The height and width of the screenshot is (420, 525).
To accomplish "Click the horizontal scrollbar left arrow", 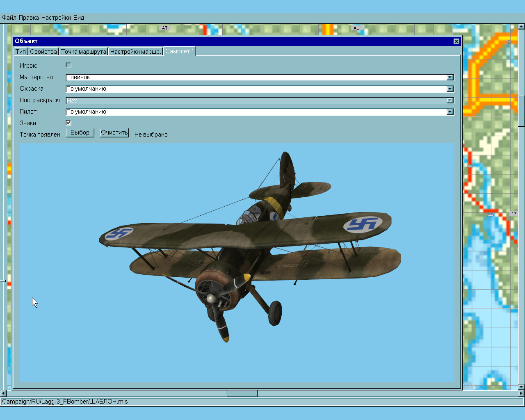I will [x=3, y=394].
